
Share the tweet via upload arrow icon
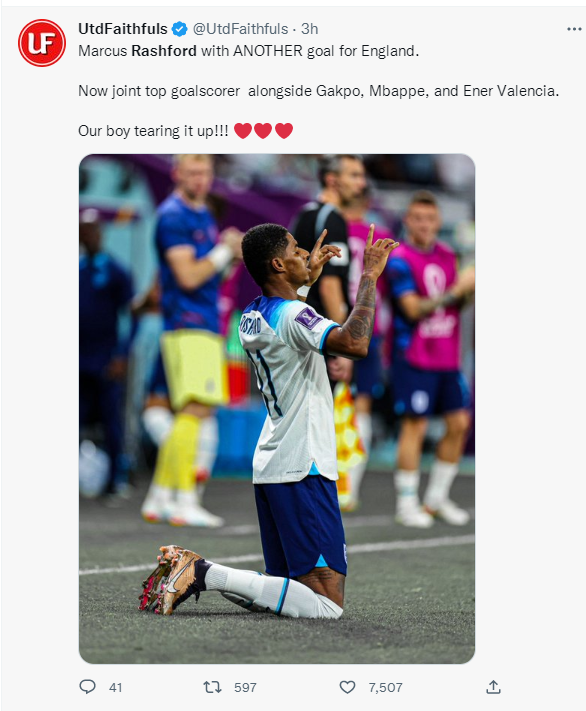click(x=493, y=687)
